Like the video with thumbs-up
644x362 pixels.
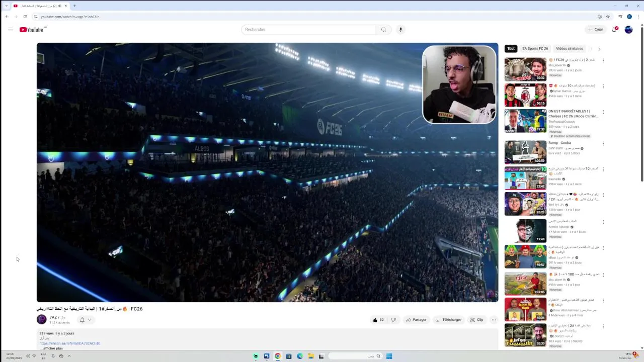click(378, 320)
